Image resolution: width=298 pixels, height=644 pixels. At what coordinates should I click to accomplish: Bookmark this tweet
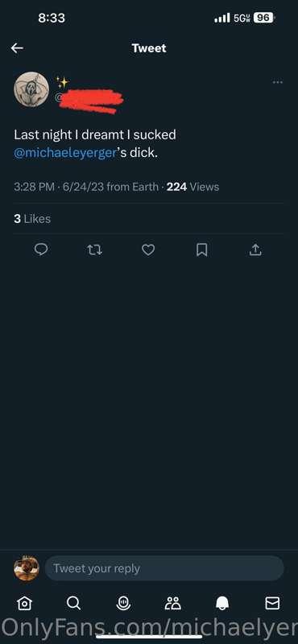pos(201,250)
